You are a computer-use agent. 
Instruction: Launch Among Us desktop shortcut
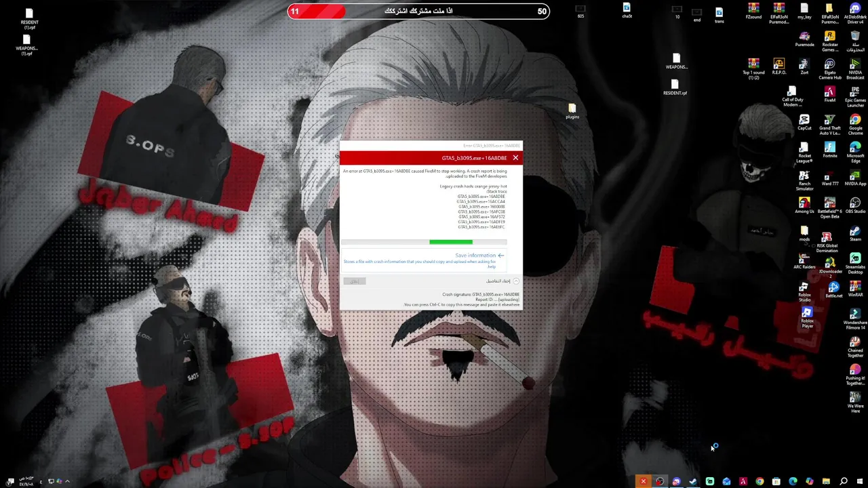tap(804, 205)
